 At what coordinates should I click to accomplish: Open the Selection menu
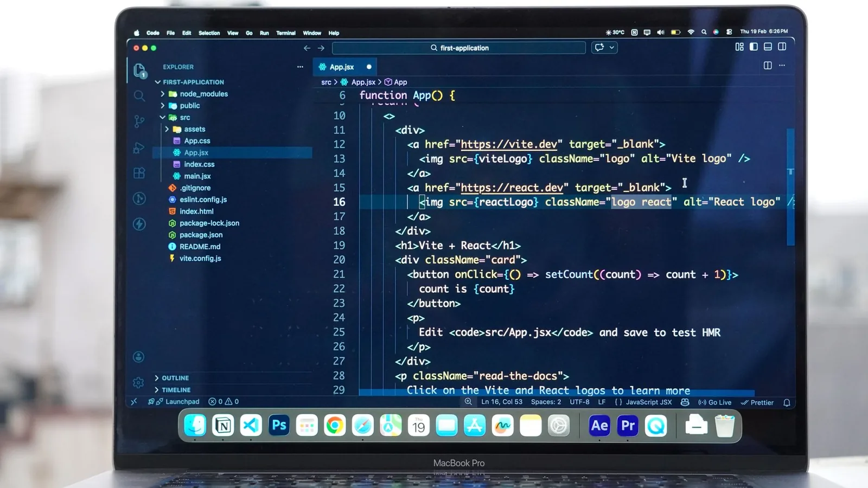coord(209,33)
